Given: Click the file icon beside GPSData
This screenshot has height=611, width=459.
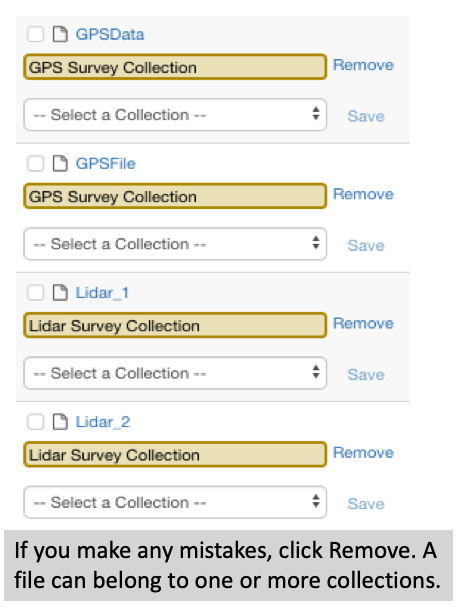Looking at the screenshot, I should (x=60, y=34).
